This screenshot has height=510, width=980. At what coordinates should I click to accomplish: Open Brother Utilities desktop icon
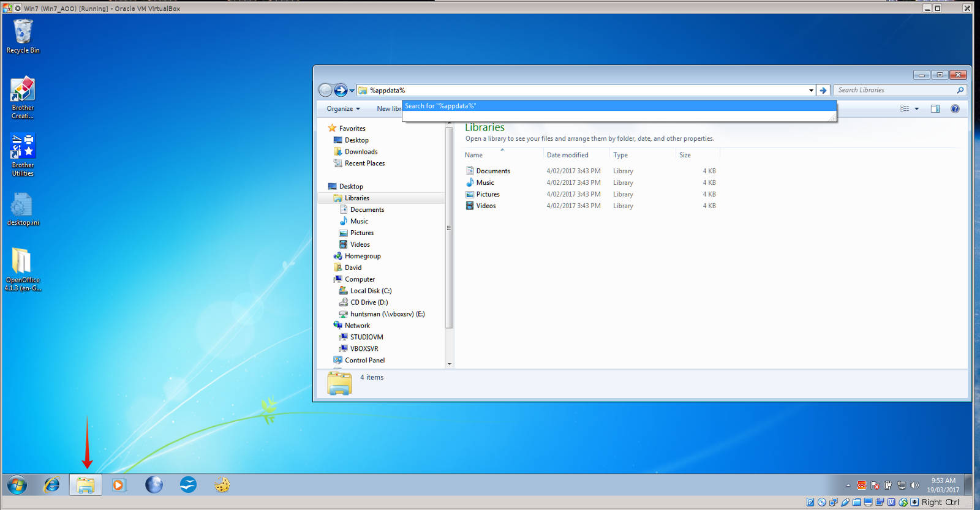click(23, 156)
